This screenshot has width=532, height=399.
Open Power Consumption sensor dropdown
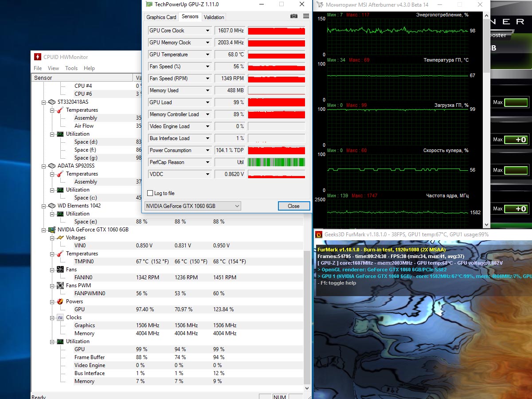point(207,150)
